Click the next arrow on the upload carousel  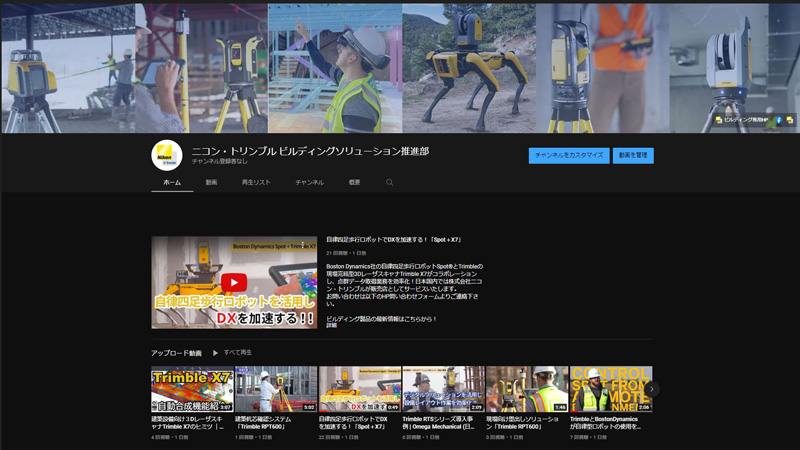(652, 389)
